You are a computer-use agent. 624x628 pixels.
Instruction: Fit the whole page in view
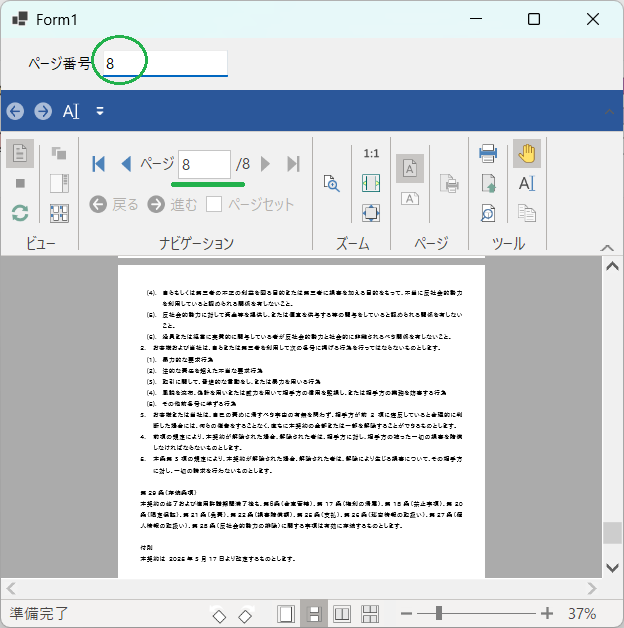(371, 213)
